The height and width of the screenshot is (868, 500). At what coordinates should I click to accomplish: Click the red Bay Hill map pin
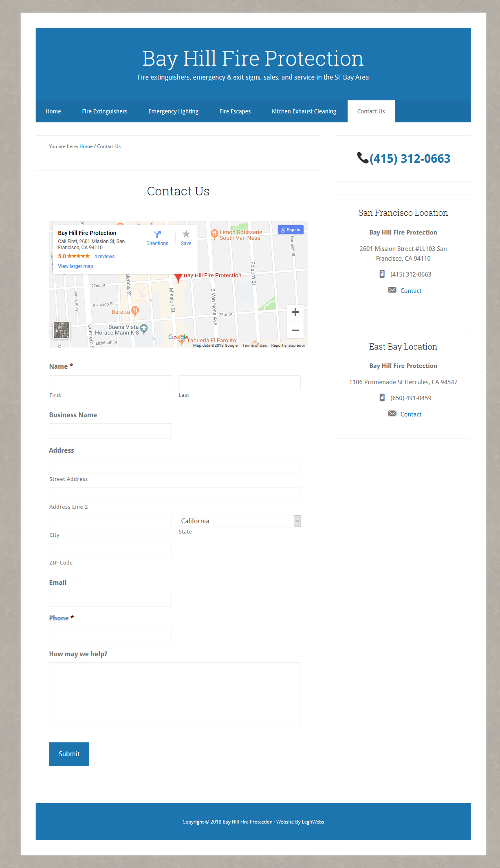click(178, 278)
